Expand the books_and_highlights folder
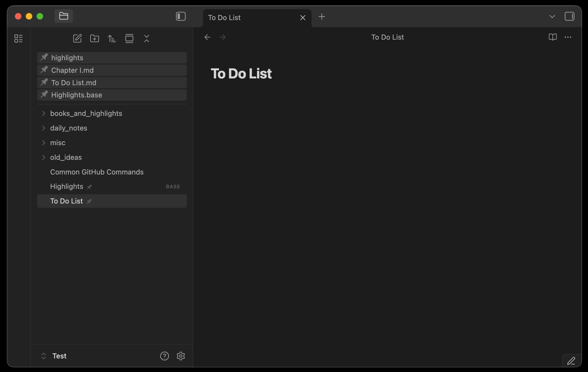588x372 pixels. tap(86, 113)
